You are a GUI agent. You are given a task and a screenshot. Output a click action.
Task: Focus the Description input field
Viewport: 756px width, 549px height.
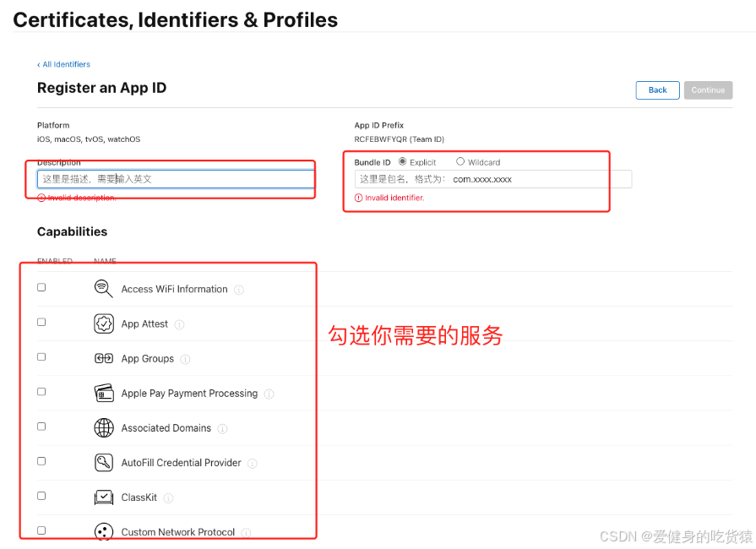click(x=176, y=179)
